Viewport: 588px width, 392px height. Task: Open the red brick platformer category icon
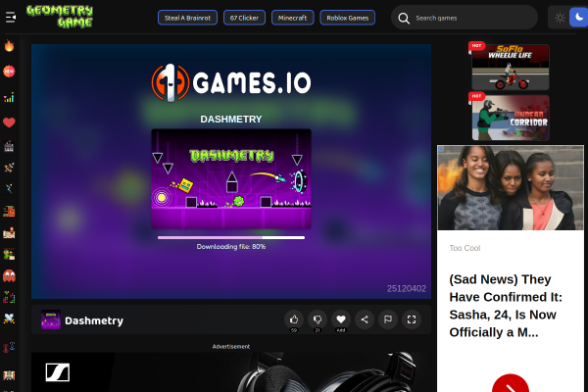tap(9, 212)
